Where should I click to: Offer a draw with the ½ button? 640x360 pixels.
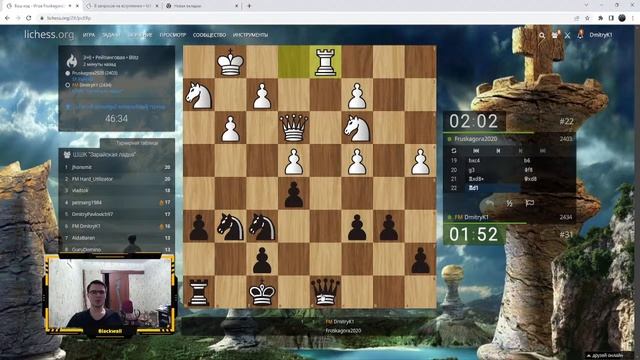click(x=509, y=203)
